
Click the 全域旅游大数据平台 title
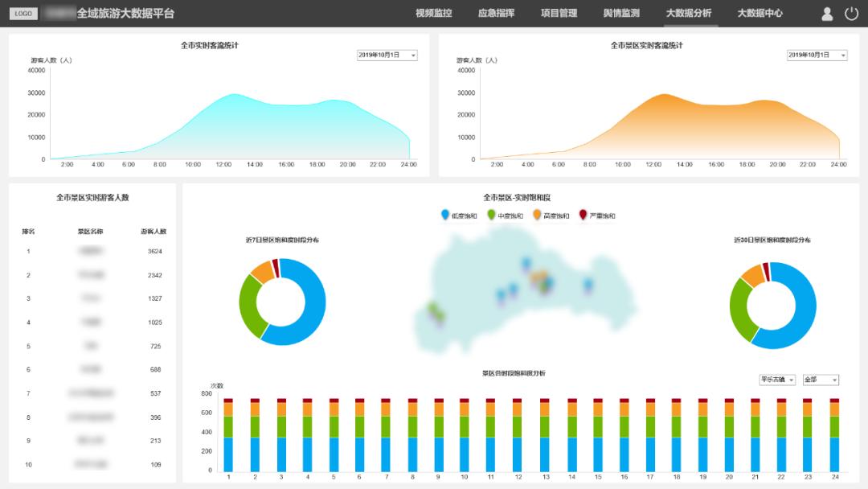(125, 14)
